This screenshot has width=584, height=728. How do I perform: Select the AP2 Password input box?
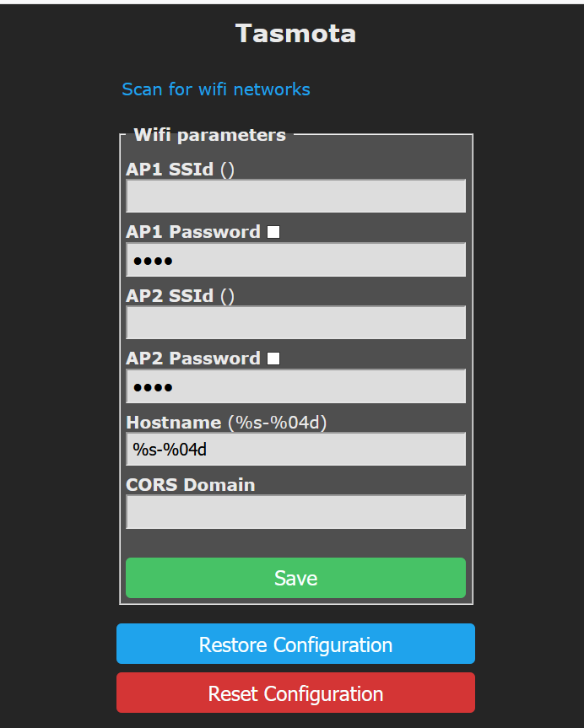pos(295,386)
